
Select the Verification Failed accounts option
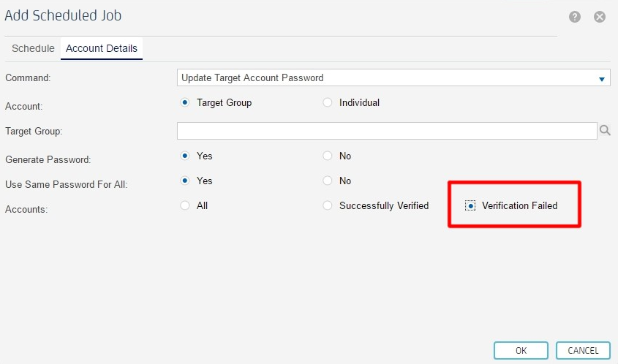click(470, 206)
